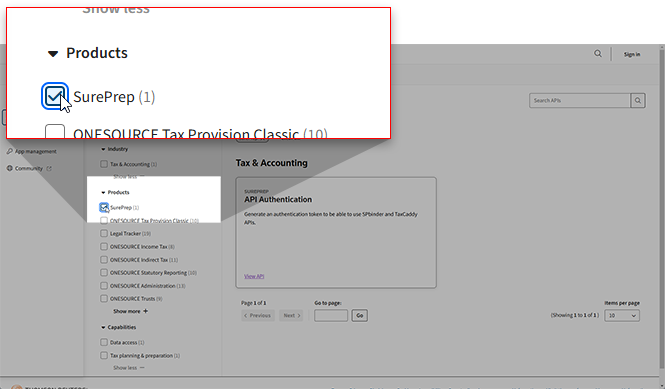Click the search magnifier icon in header
Screen dimensions: 665x389
pyautogui.click(x=598, y=53)
